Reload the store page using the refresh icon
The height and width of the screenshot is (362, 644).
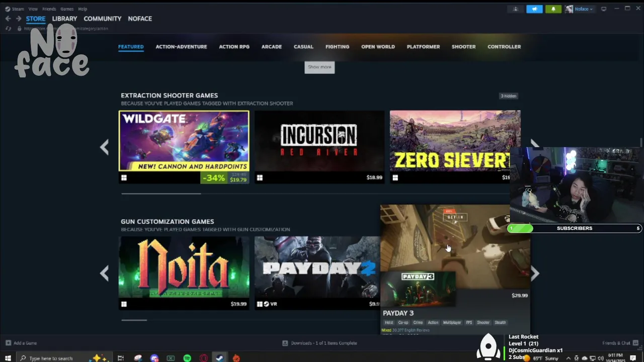pyautogui.click(x=8, y=29)
